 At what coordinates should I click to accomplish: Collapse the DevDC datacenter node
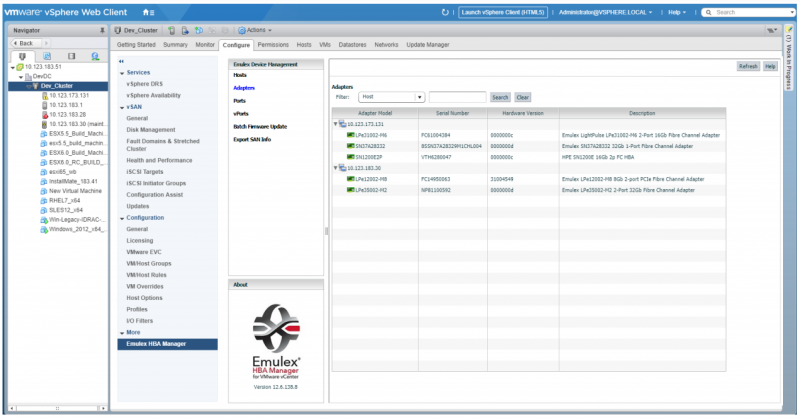21,77
